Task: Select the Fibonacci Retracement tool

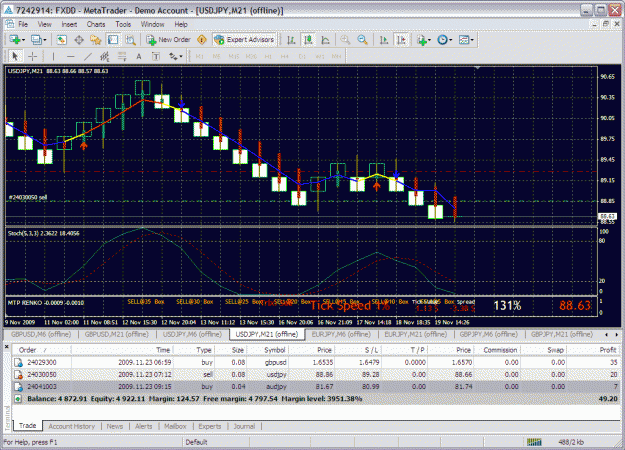Action: click(122, 57)
